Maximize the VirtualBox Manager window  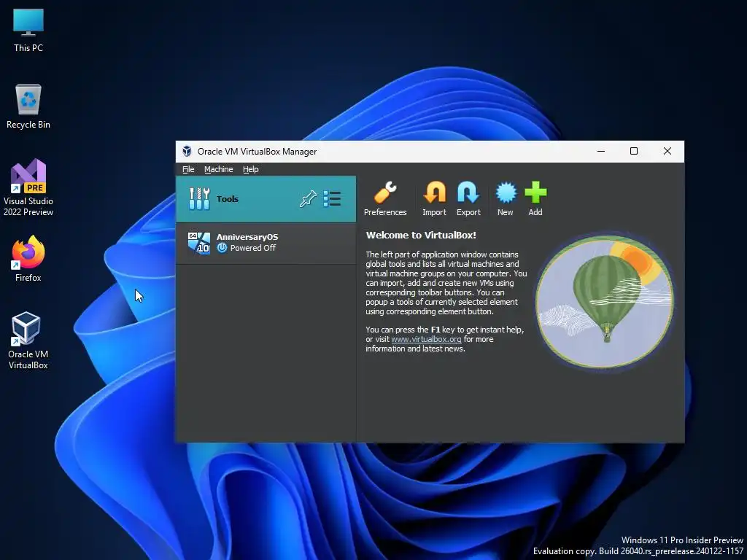click(634, 151)
